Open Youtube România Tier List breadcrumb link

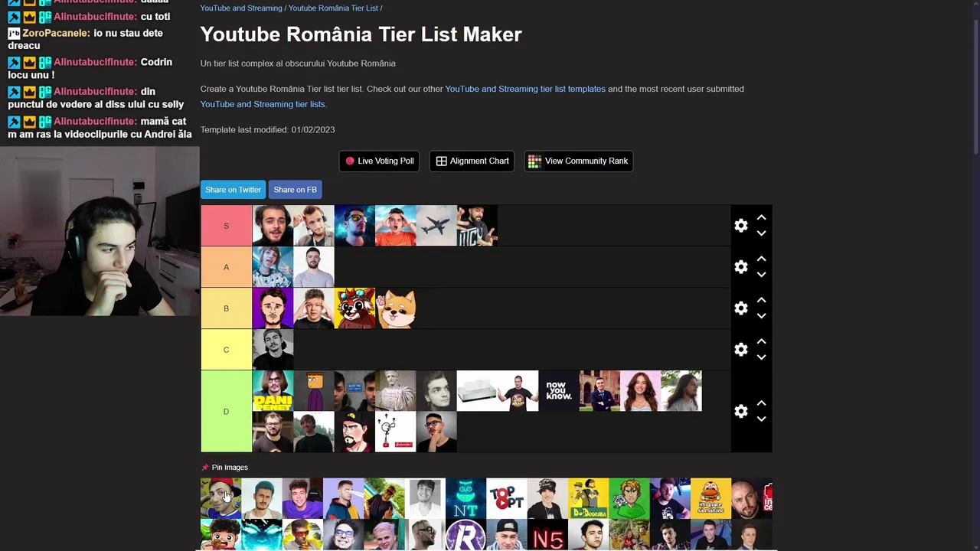(x=333, y=8)
